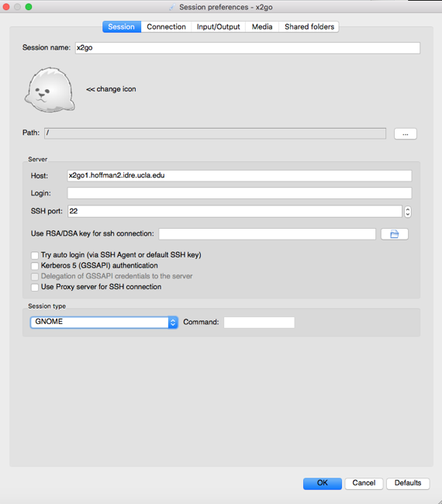Screen dimensions: 442x504
Task: Click the Host input field
Action: pyautogui.click(x=240, y=175)
